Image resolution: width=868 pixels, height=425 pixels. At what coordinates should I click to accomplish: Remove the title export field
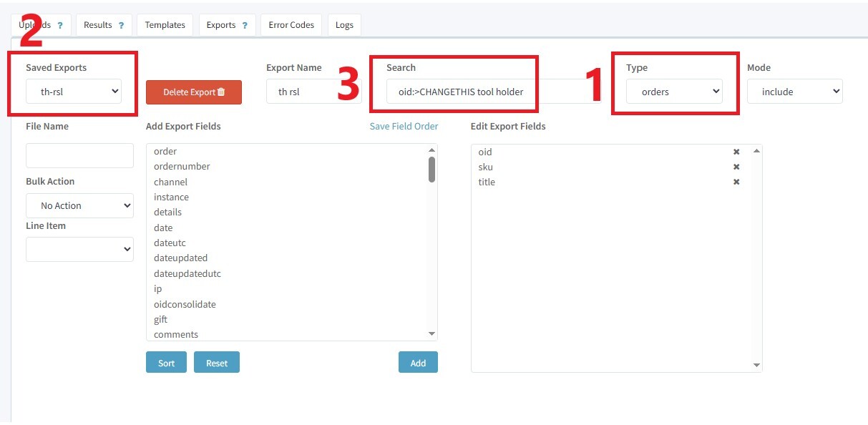[736, 182]
